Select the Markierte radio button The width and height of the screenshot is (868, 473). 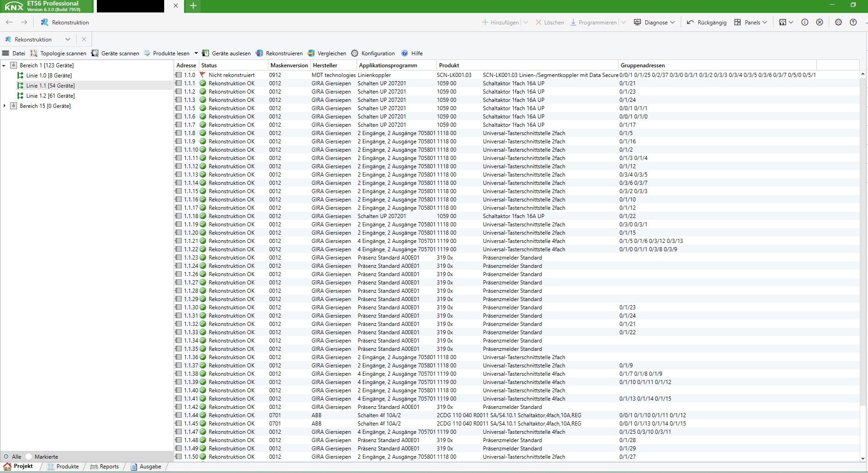tap(29, 456)
